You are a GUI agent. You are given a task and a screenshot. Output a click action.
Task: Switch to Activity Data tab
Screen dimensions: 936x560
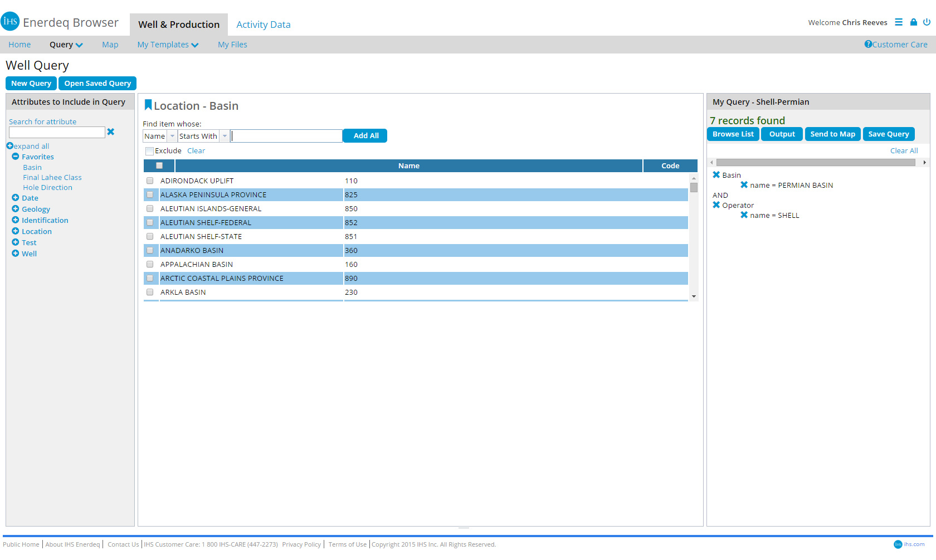click(264, 25)
